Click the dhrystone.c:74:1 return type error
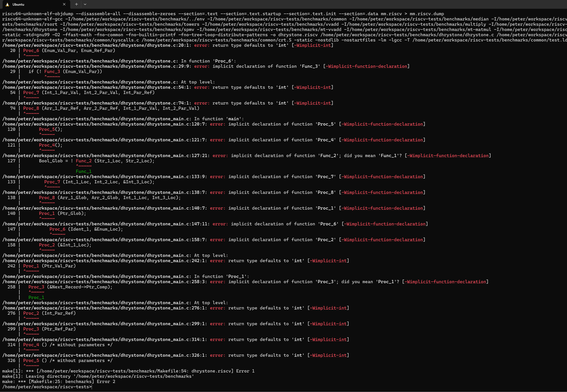567x392 pixels. click(168, 103)
